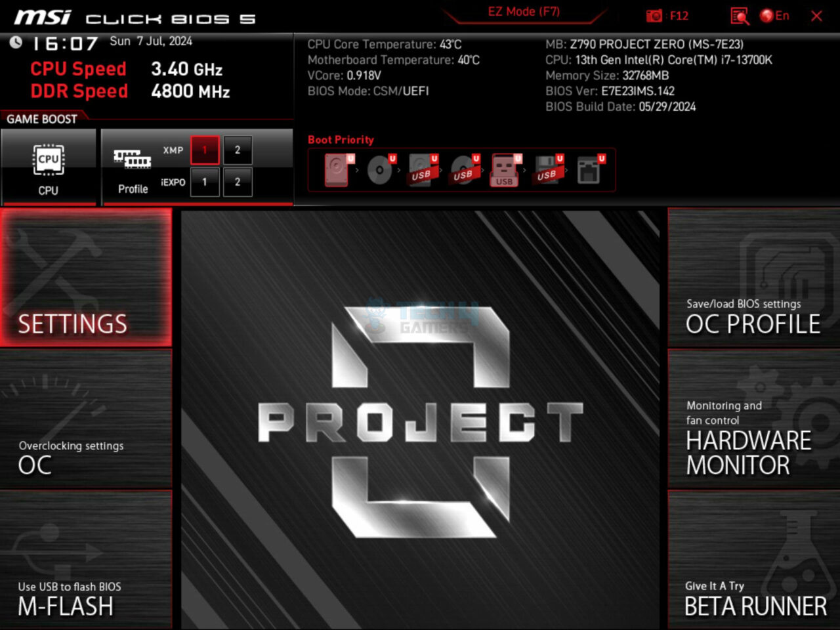The image size is (840, 630).
Task: Open the OC overclocking settings panel
Action: pos(85,420)
